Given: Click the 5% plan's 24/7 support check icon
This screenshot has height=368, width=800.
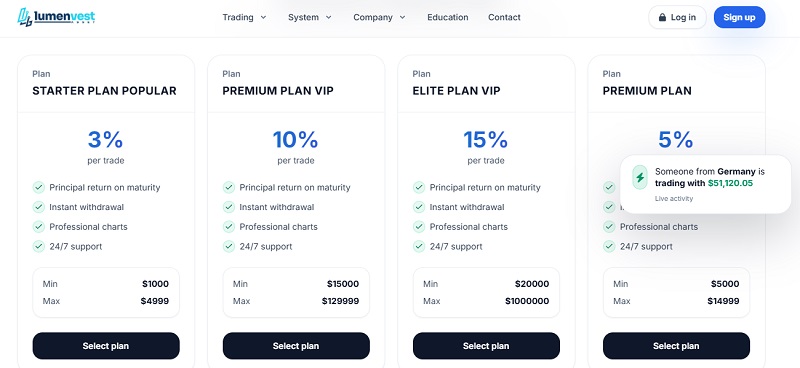Looking at the screenshot, I should (x=609, y=247).
